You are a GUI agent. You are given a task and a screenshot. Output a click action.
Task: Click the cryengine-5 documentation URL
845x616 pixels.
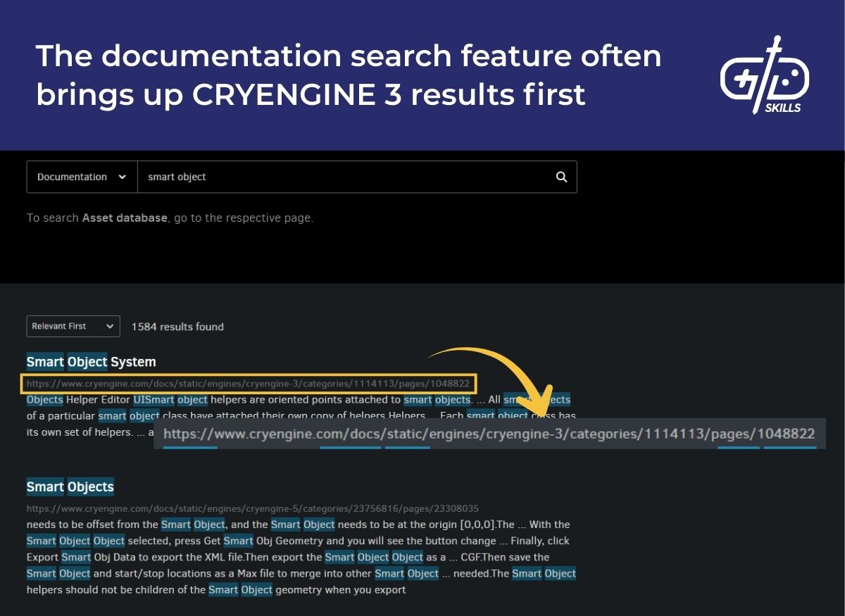click(251, 508)
